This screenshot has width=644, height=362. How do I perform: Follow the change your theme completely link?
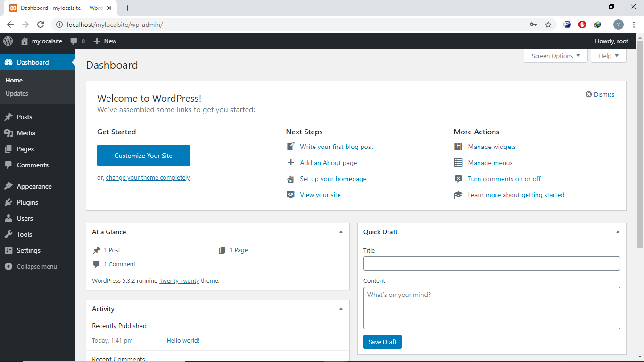pos(148,178)
